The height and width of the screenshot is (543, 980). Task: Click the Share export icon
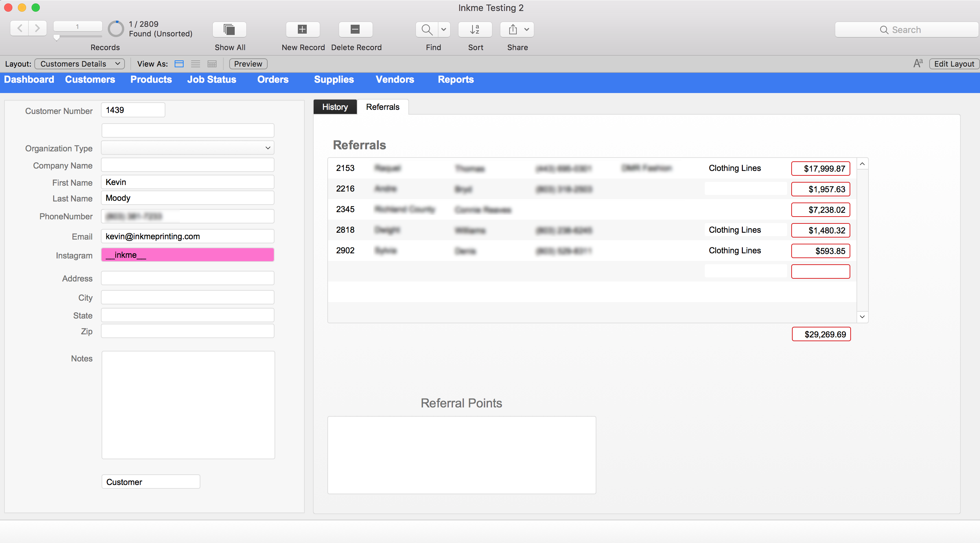coord(513,29)
